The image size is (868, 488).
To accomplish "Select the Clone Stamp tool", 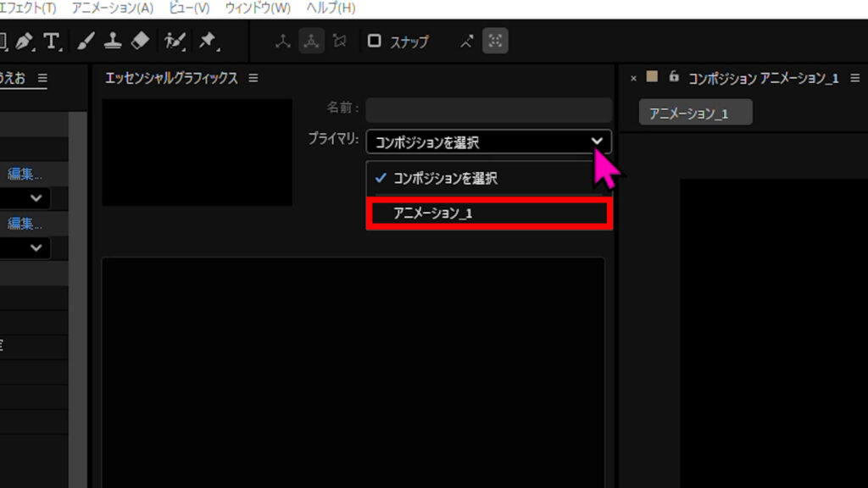I will point(112,41).
